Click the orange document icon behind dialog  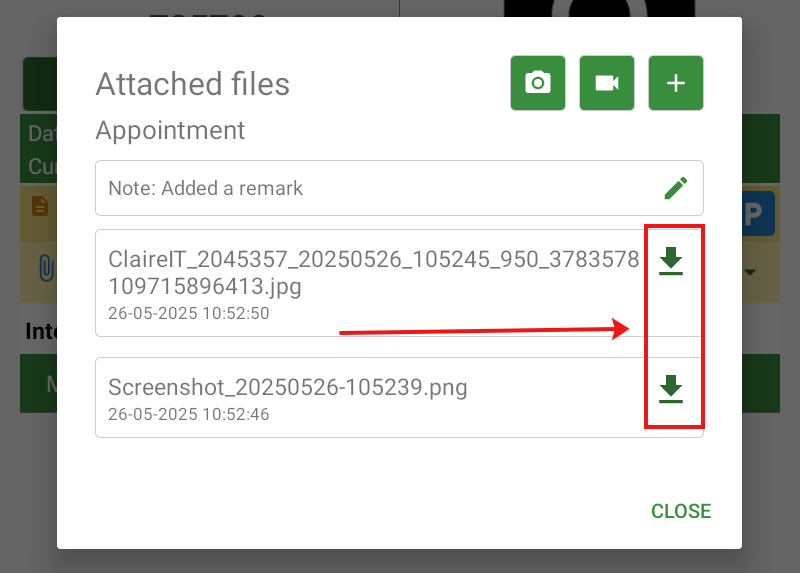(40, 206)
